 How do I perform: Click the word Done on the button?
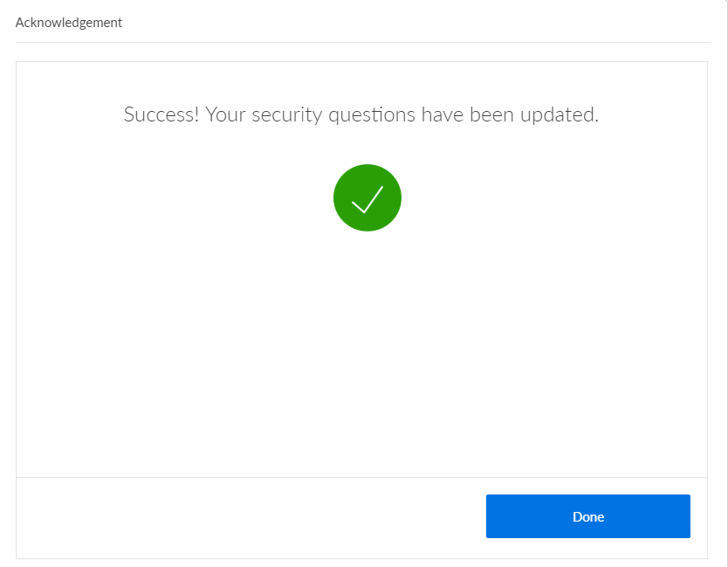[x=587, y=516]
